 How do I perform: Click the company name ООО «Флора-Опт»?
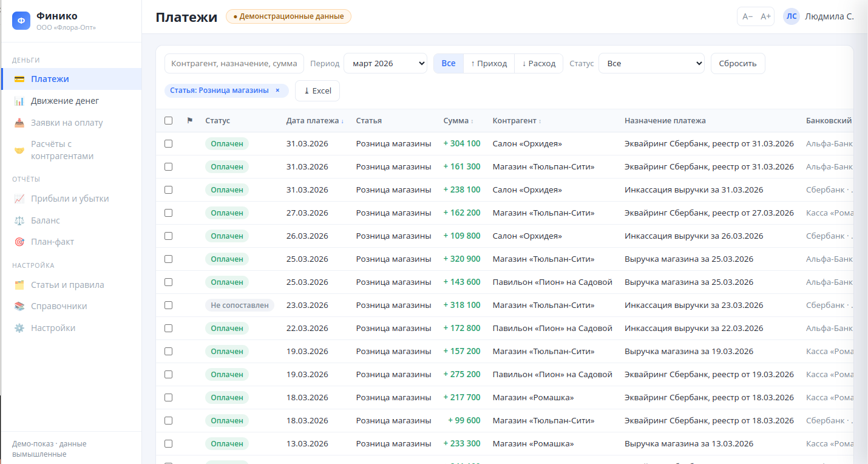click(x=66, y=27)
